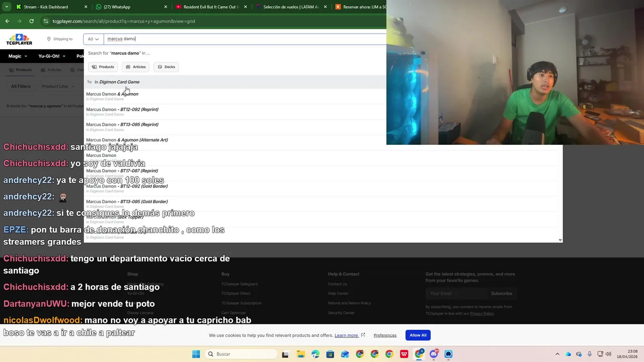The height and width of the screenshot is (362, 644).
Task: Click the Subscribe newsletter button
Action: 502,294
